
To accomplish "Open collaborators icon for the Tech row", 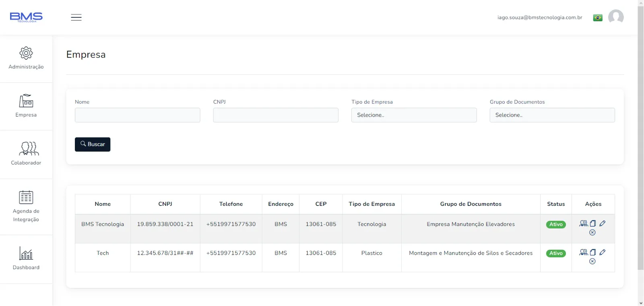I will pos(584,253).
